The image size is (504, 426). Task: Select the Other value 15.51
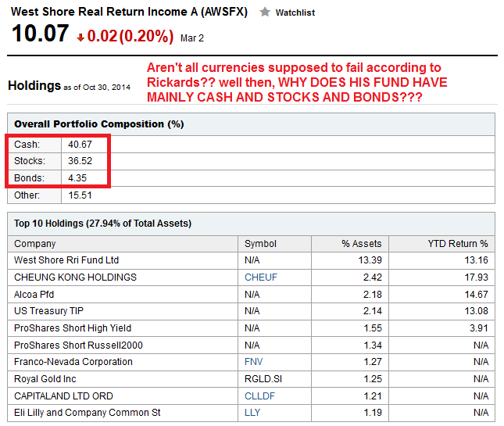[80, 195]
